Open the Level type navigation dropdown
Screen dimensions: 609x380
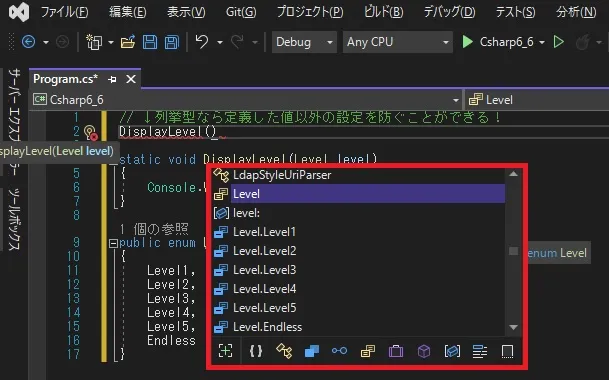tap(537, 100)
